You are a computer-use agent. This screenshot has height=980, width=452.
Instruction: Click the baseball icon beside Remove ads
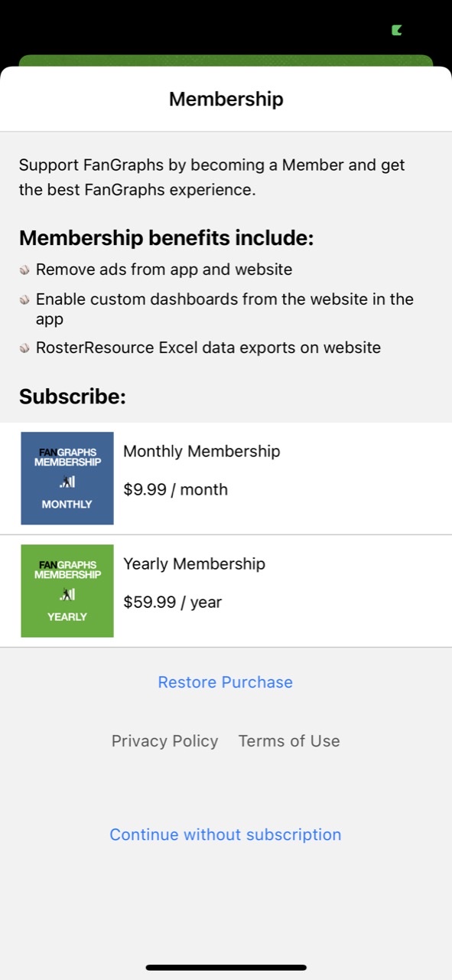(x=25, y=270)
